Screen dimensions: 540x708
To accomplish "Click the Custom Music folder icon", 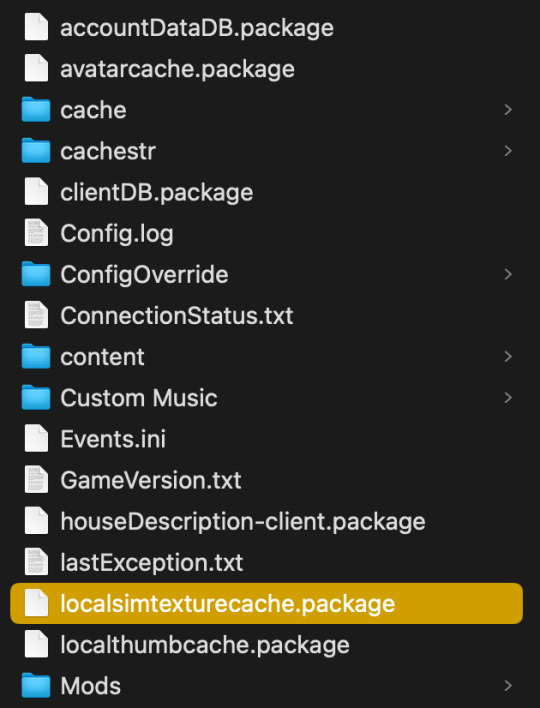I will click(x=36, y=397).
